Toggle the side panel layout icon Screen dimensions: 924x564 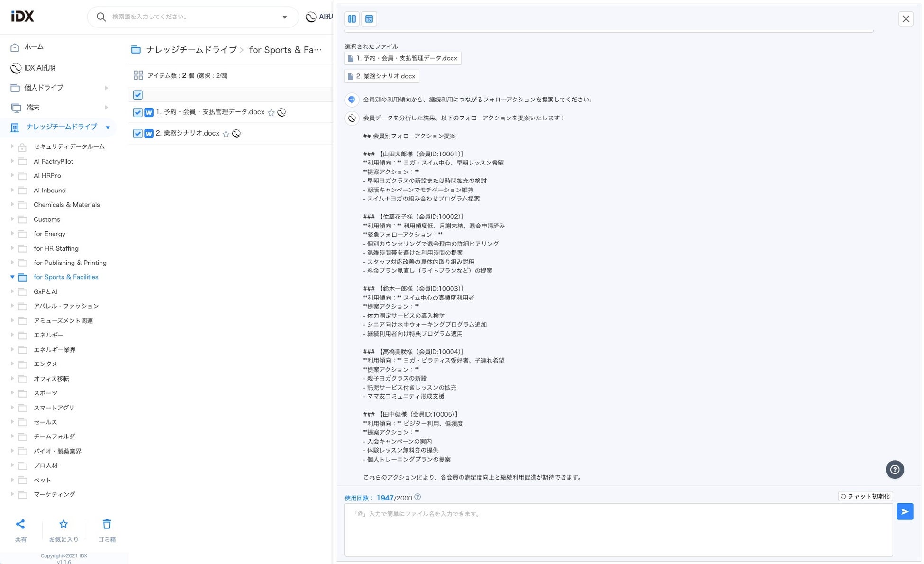(352, 19)
